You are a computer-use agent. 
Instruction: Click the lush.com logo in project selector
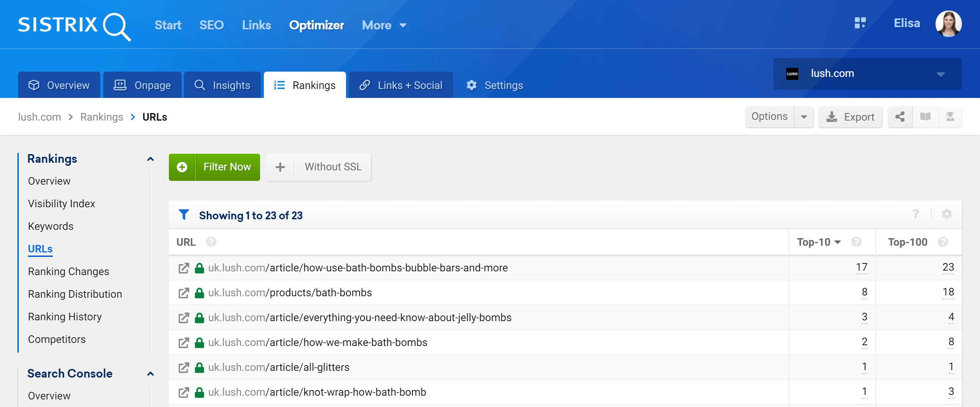point(792,73)
